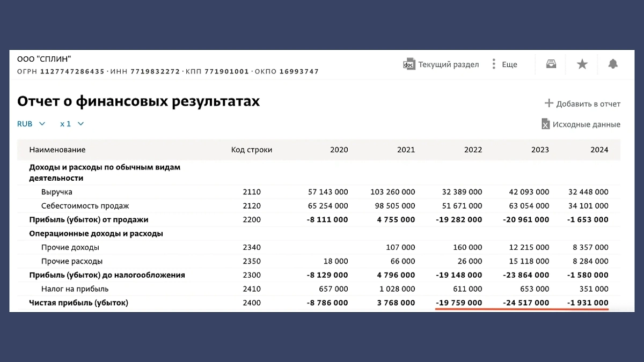
Task: Click the archive inbox icon
Action: pyautogui.click(x=550, y=64)
